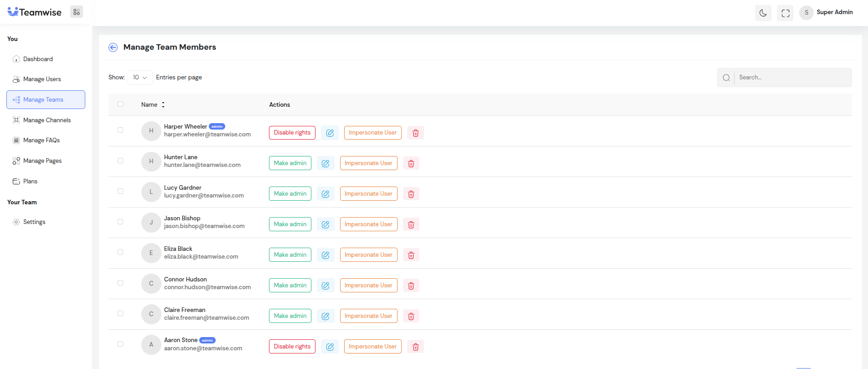Click the edit icon for Jason Bishop
868x369 pixels.
[325, 224]
